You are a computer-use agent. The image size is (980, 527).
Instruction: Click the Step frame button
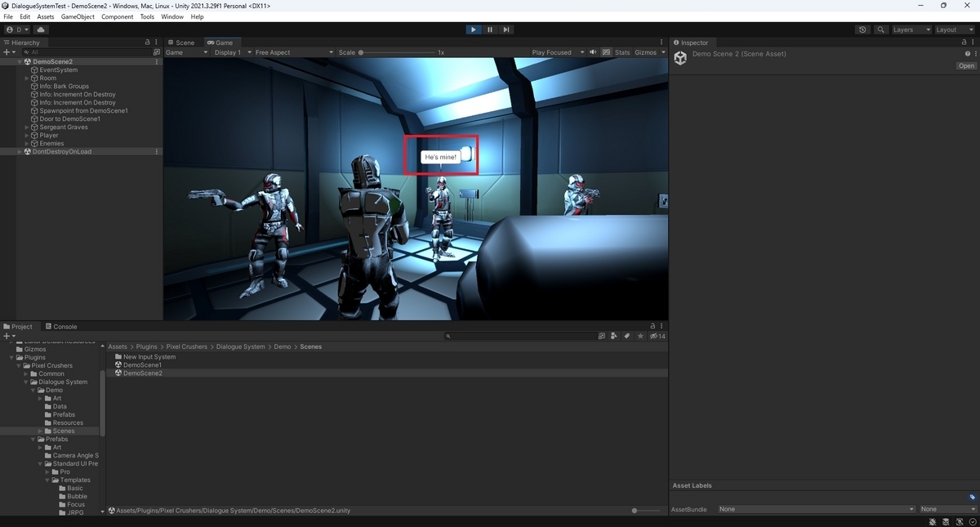point(506,29)
